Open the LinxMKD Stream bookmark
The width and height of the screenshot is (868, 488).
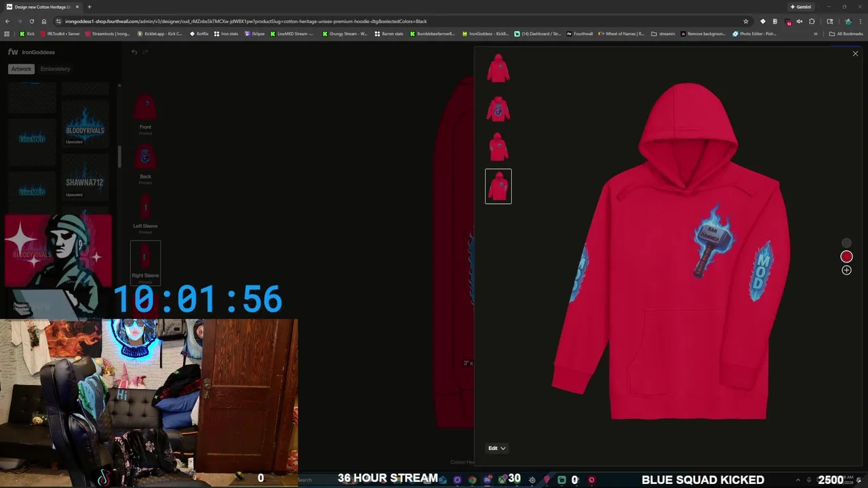(x=293, y=33)
